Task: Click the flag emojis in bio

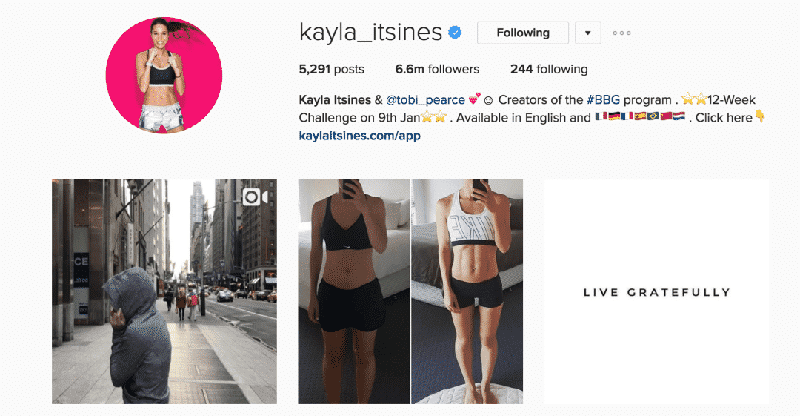Action: [x=640, y=117]
